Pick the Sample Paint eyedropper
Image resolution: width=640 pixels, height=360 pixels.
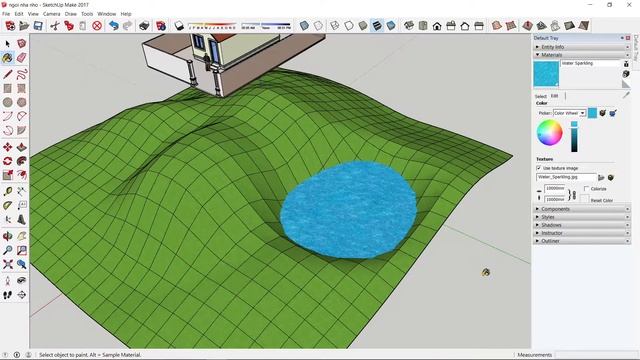coord(626,95)
